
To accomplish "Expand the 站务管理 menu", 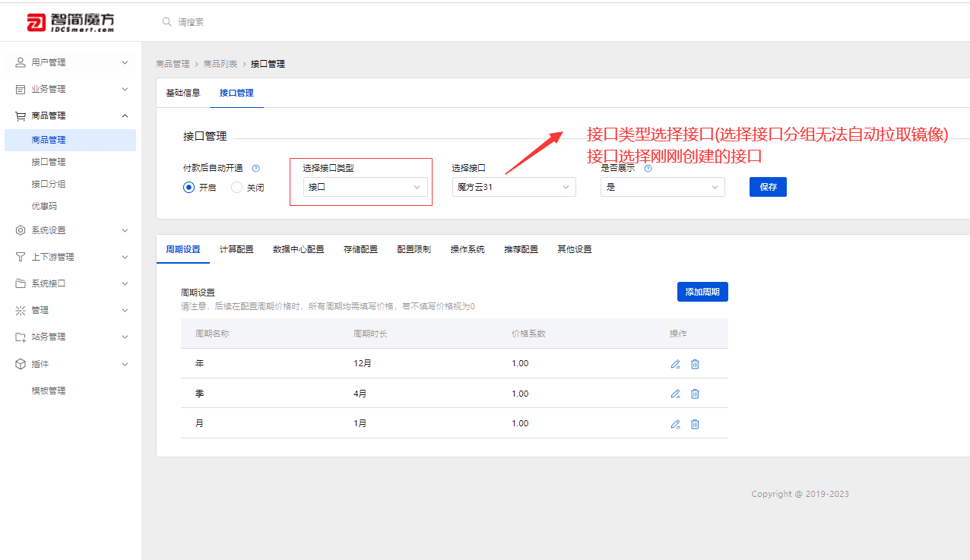I will tap(125, 337).
